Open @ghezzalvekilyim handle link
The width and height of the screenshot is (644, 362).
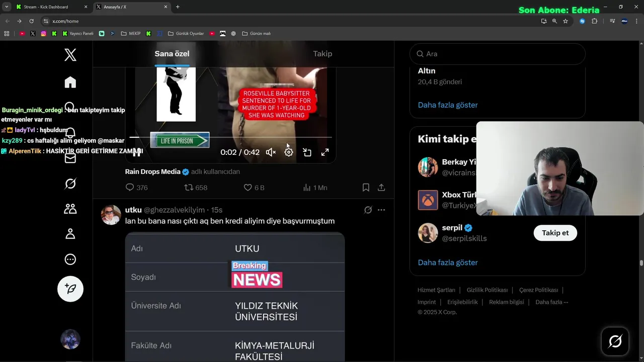pos(175,210)
